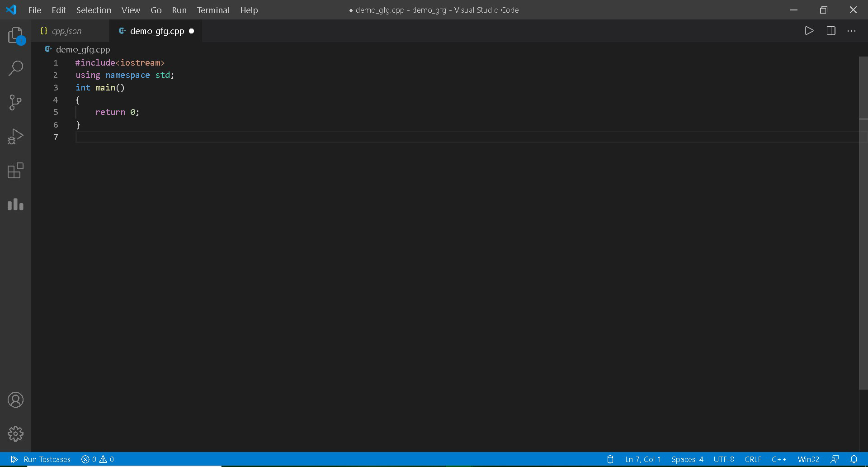Screen dimensions: 868x467
Task: Open the Manage gear icon
Action: pyautogui.click(x=15, y=434)
